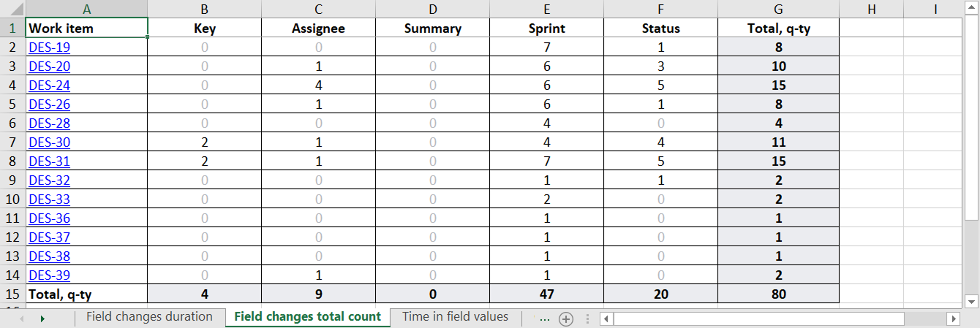
Task: Select row 8 header
Action: point(12,161)
